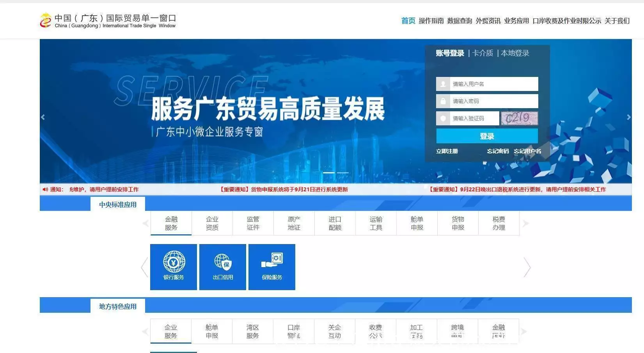Select the first banner slide indicator
644x353 pixels.
pyautogui.click(x=328, y=173)
